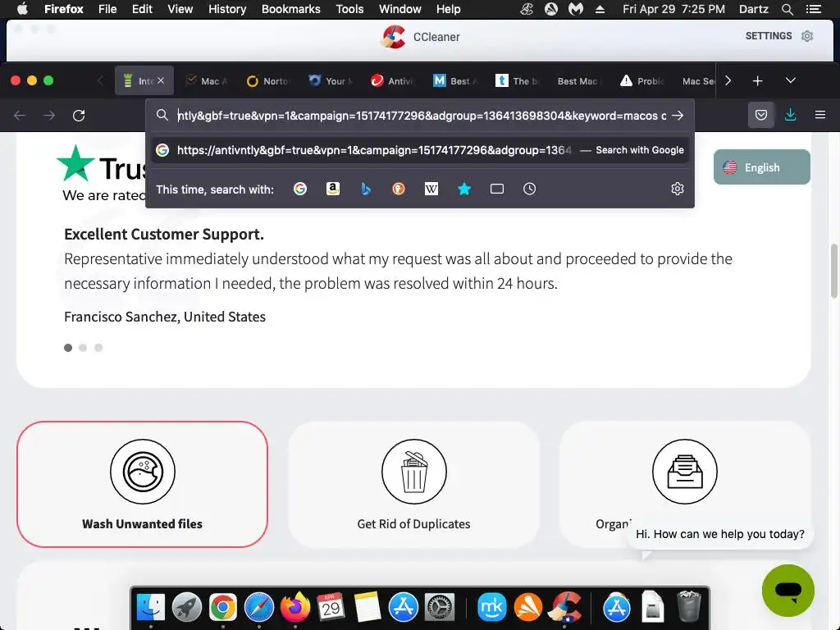Click the go arrow in URL bar
The height and width of the screenshot is (630, 840).
click(x=678, y=116)
